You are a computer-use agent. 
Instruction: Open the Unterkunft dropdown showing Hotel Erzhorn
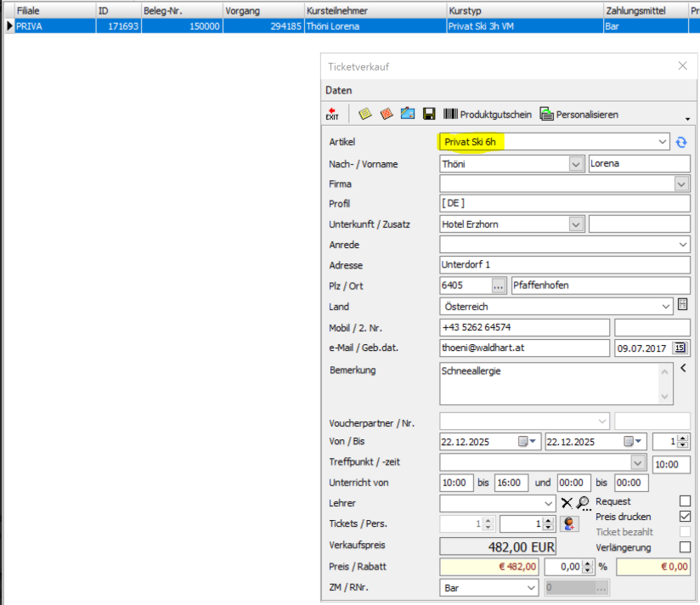coord(577,224)
